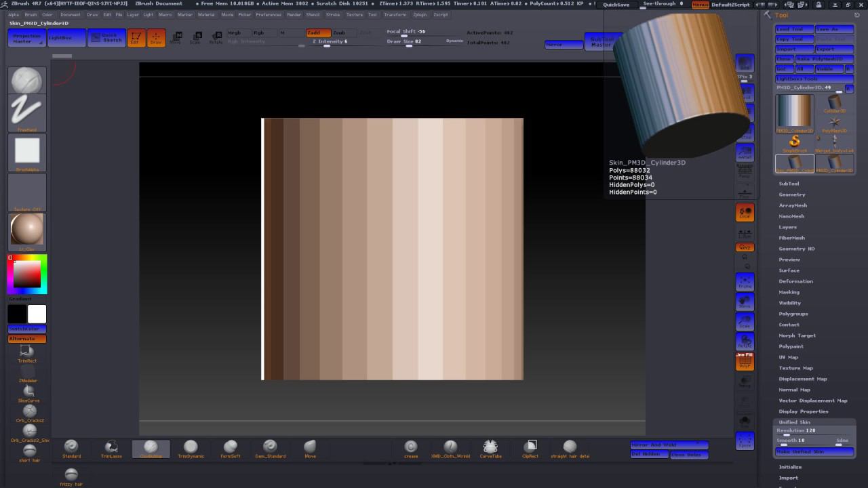Expand the Deformation subpalette
This screenshot has width=868, height=488.
coord(795,281)
